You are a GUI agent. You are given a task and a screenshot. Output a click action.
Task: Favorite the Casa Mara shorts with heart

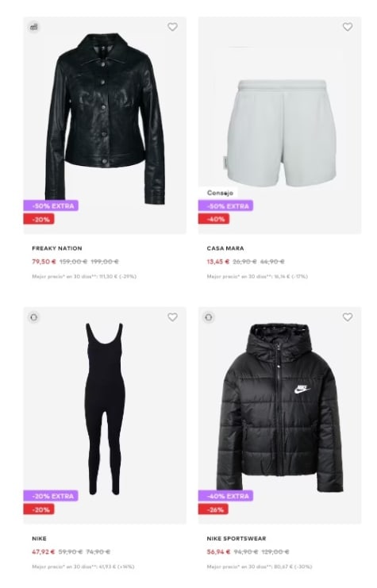pyautogui.click(x=348, y=27)
